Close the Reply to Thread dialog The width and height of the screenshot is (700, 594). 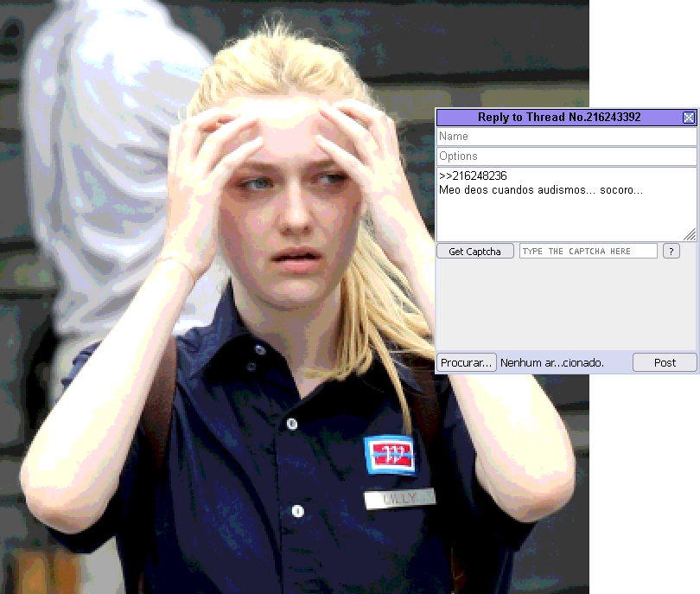[x=689, y=118]
